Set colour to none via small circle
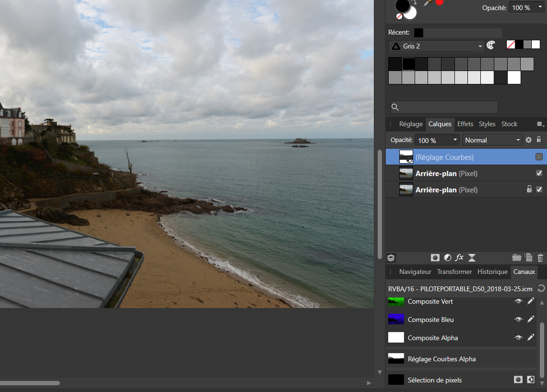The width and height of the screenshot is (547, 392). tap(399, 16)
